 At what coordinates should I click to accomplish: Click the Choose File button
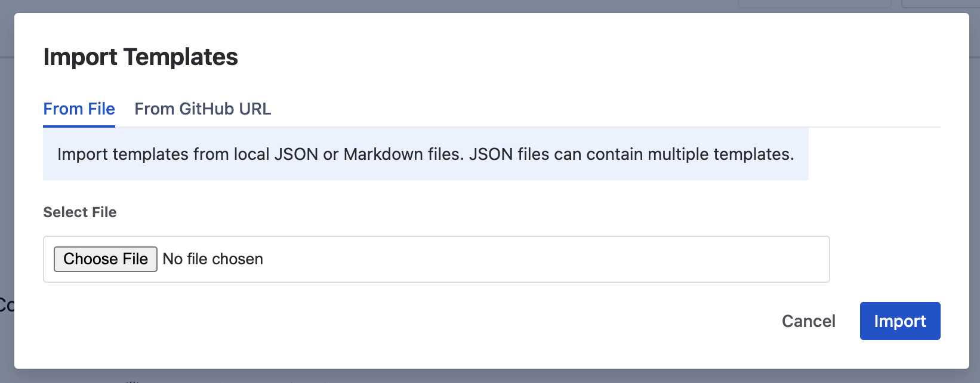(x=106, y=259)
